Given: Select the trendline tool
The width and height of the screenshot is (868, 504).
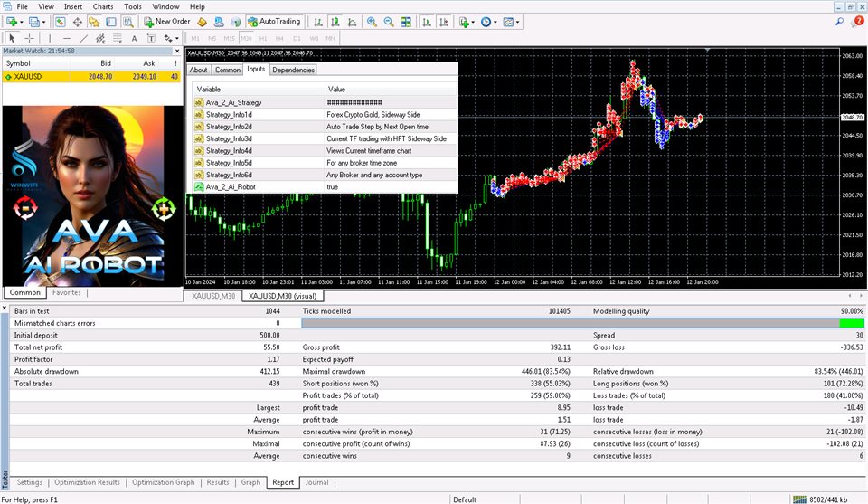Looking at the screenshot, I should [x=83, y=38].
